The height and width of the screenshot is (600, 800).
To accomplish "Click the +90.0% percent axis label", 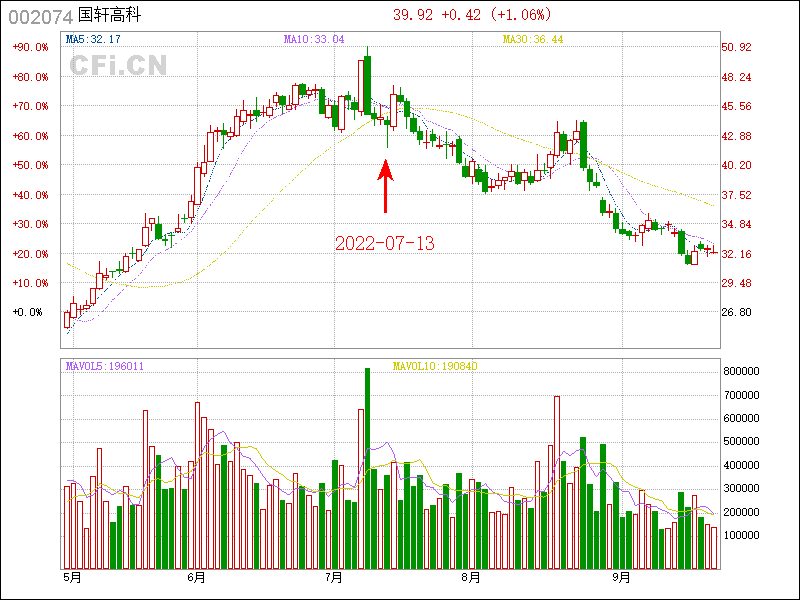I will click(x=30, y=47).
